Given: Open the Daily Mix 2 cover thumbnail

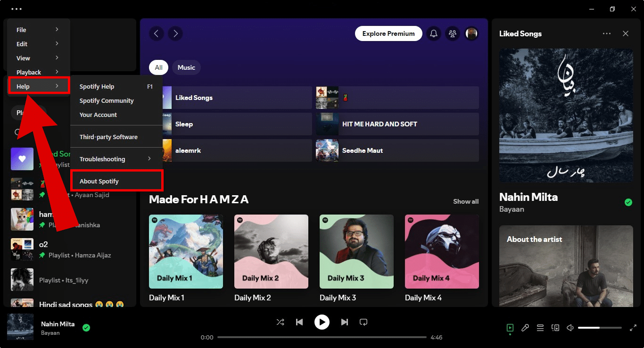Looking at the screenshot, I should tap(271, 251).
